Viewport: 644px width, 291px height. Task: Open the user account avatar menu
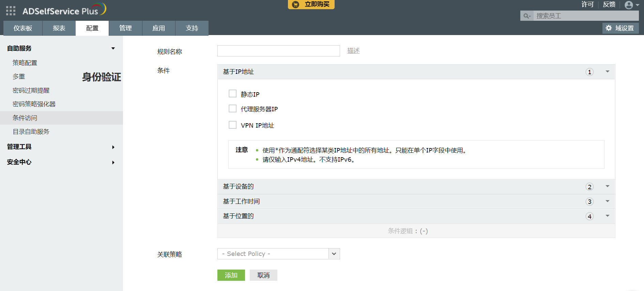(x=629, y=5)
